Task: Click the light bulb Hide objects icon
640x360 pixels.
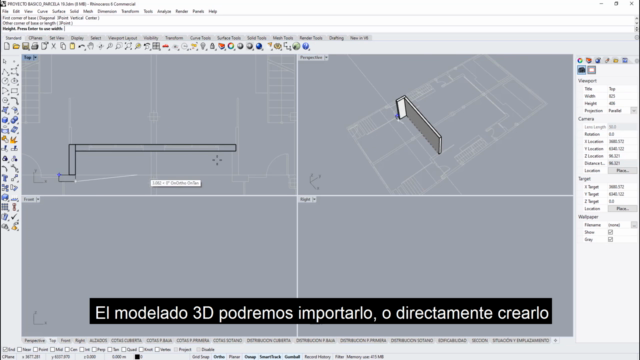Action: click(203, 47)
